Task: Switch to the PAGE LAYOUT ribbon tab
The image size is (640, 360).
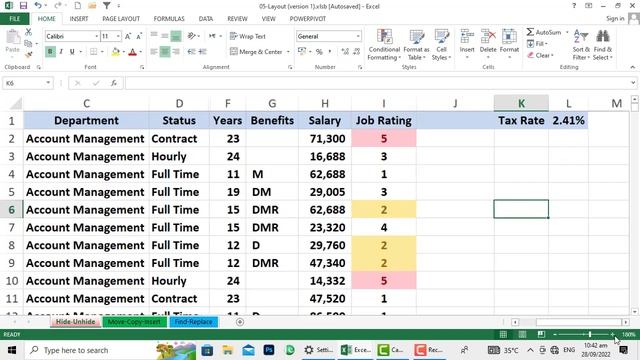Action: [x=121, y=19]
